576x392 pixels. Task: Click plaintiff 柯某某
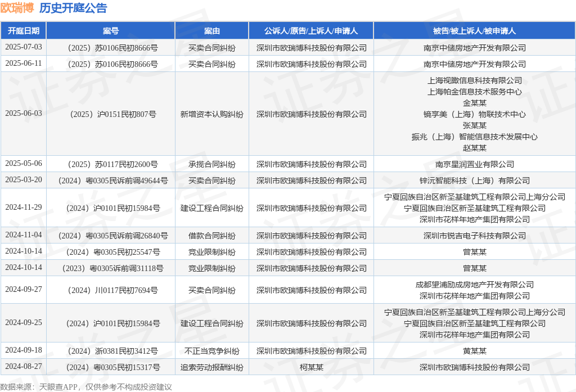311,367
